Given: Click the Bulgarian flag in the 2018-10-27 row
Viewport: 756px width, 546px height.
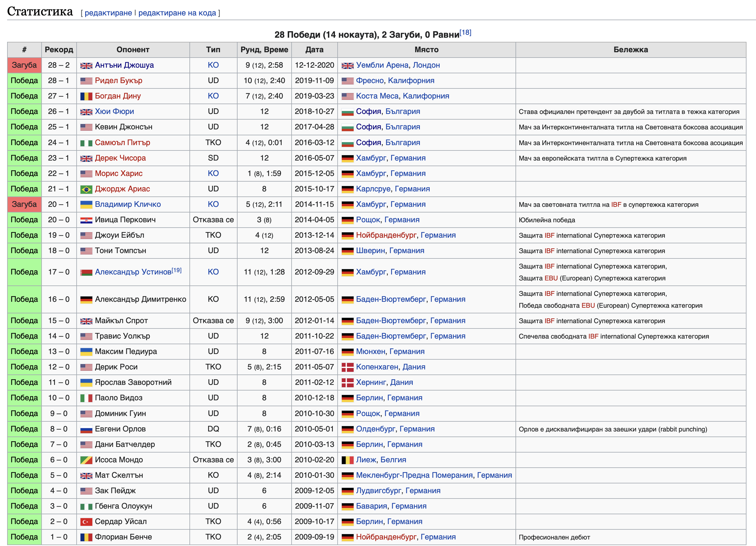Looking at the screenshot, I should (x=347, y=112).
